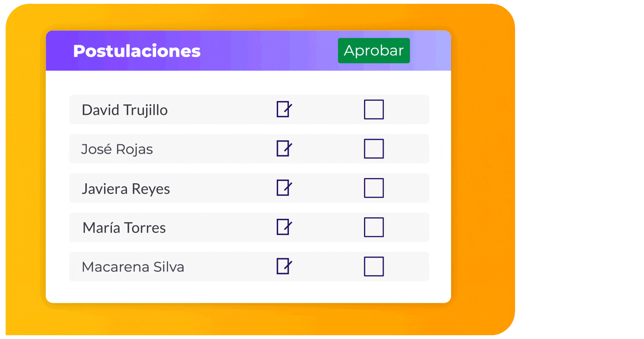Screen dimensions: 644x339
Task: Tick José Rojas's checkbox
Action: pyautogui.click(x=374, y=149)
